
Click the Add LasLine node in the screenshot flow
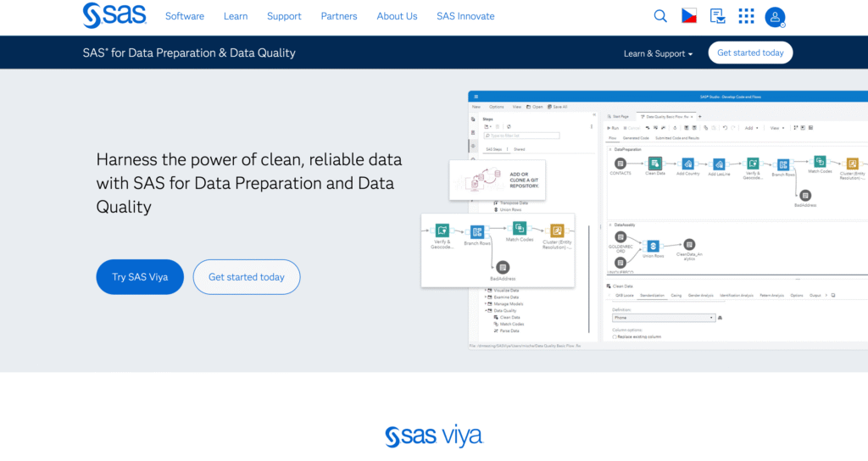[x=719, y=167]
